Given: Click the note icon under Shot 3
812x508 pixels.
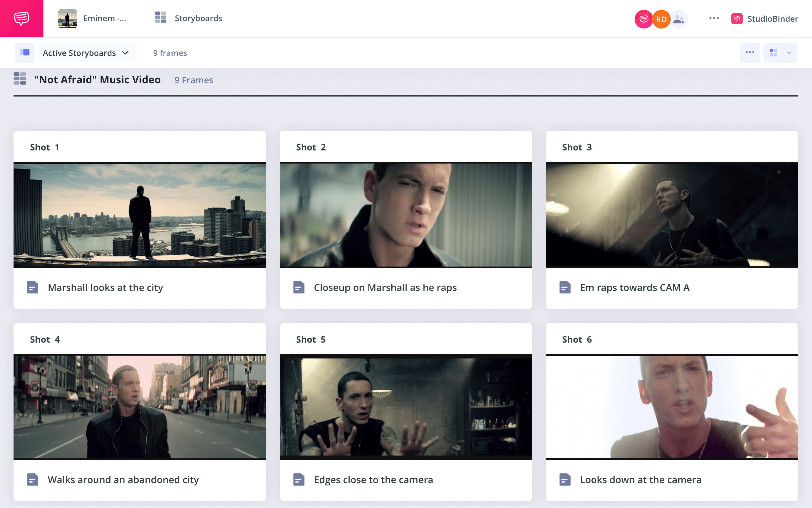Looking at the screenshot, I should point(565,287).
